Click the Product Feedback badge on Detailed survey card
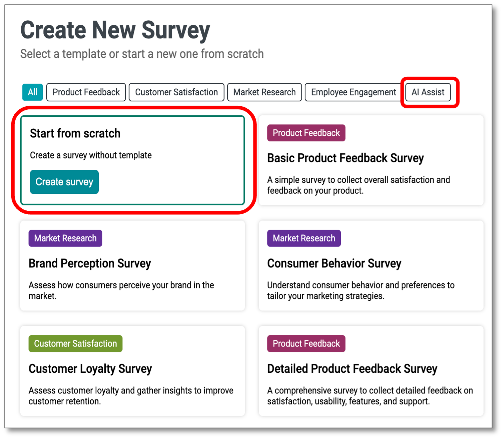The image size is (504, 440). coord(306,343)
